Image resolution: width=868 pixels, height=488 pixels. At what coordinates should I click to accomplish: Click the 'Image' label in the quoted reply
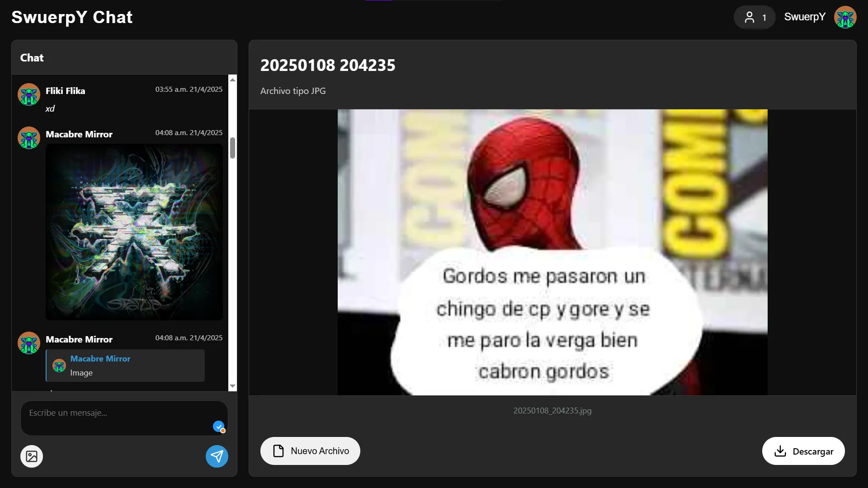pos(81,373)
